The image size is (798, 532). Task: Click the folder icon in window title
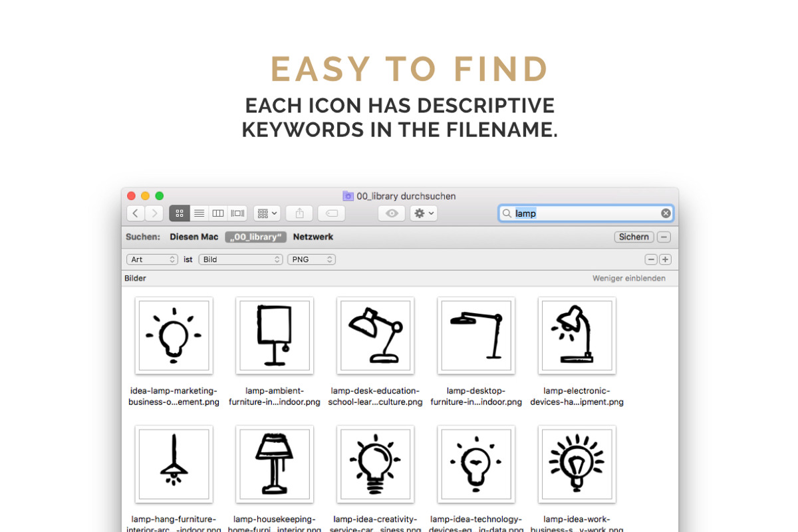click(348, 196)
